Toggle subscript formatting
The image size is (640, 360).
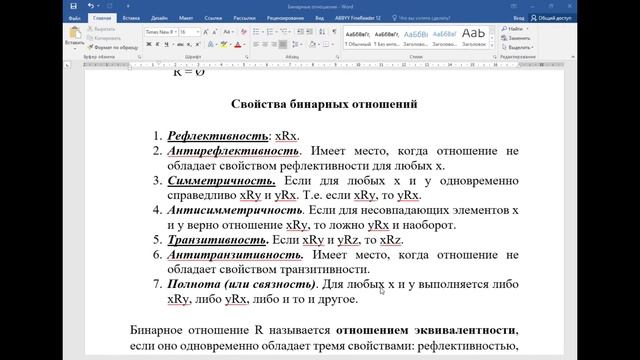[189, 44]
